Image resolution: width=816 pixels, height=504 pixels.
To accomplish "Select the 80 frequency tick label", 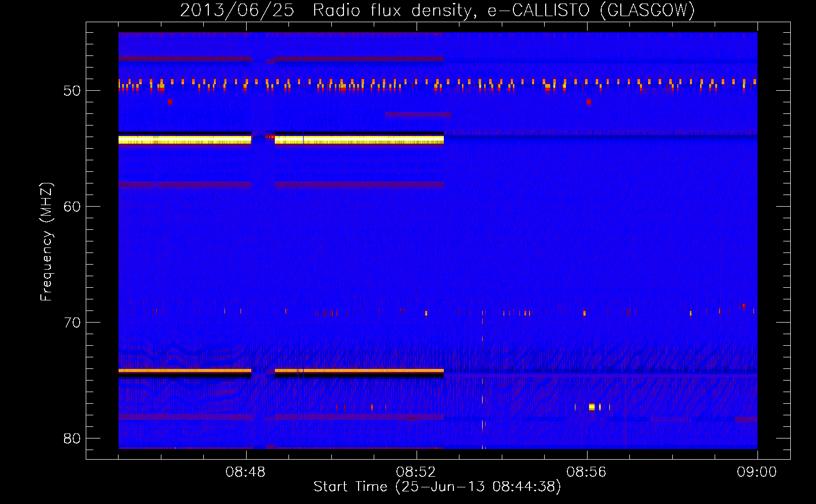I will tap(72, 438).
